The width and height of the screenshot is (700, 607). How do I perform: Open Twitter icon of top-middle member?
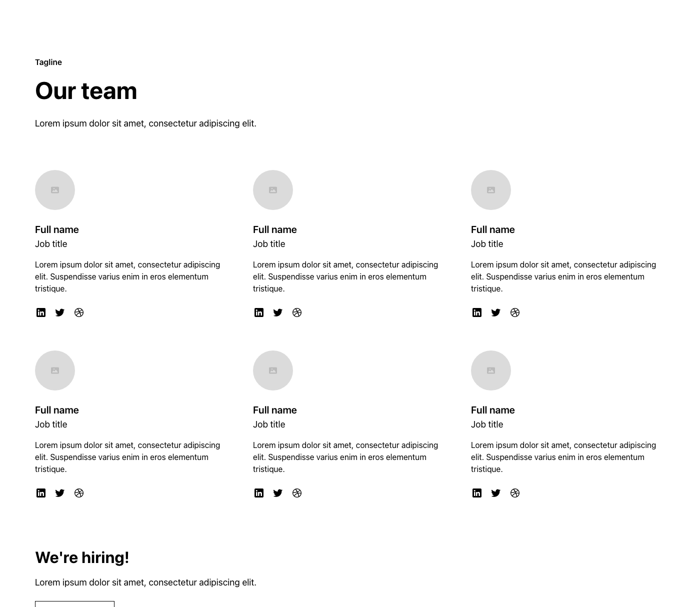278,312
